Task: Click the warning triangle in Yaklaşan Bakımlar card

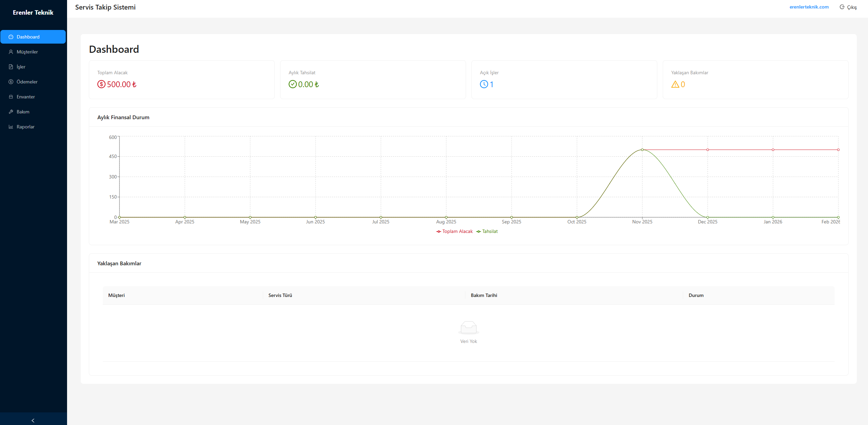Action: (675, 84)
